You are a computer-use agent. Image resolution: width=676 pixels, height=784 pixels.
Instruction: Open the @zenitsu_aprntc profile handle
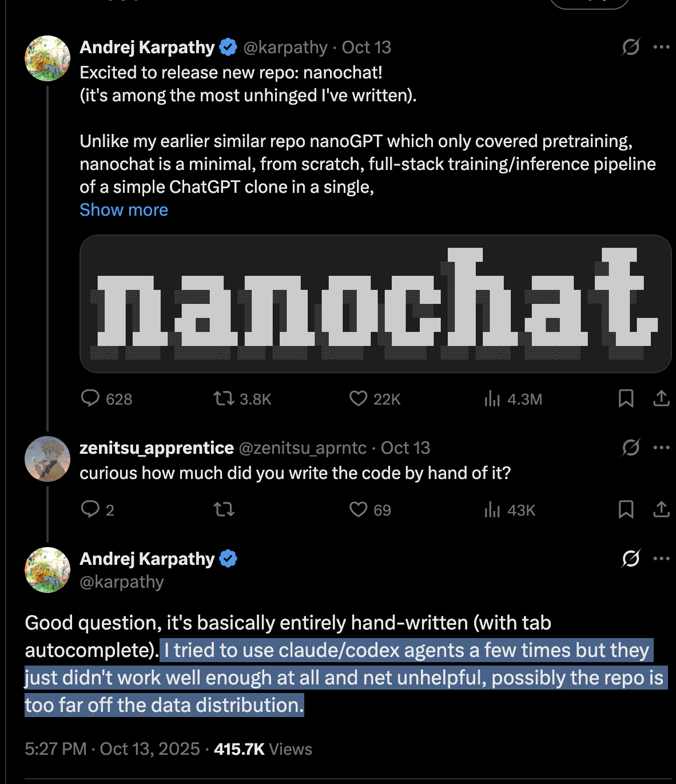pos(302,448)
